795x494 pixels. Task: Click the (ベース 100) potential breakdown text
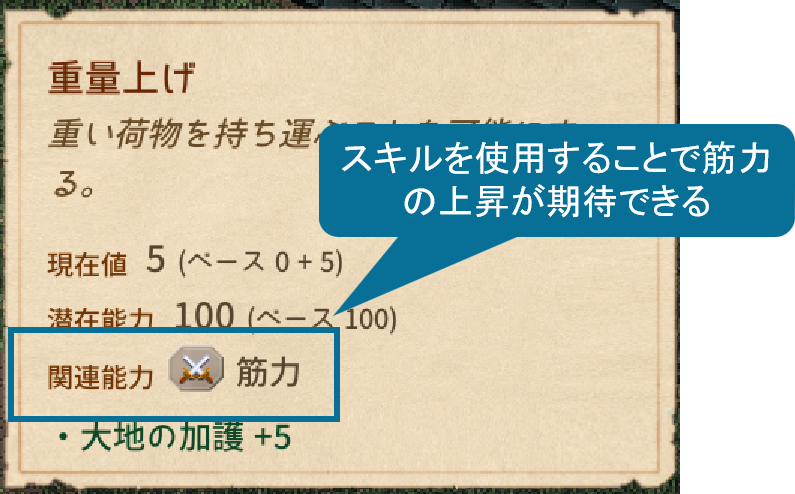click(322, 319)
